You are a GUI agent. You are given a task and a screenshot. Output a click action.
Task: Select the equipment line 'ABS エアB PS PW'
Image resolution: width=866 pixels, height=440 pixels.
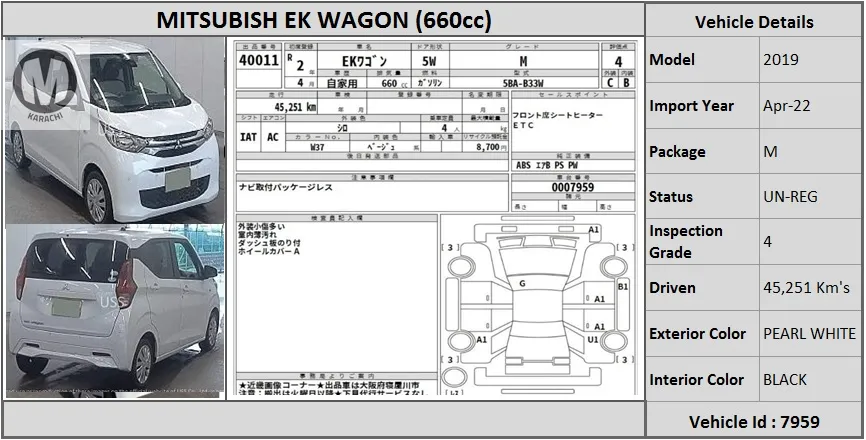point(547,165)
